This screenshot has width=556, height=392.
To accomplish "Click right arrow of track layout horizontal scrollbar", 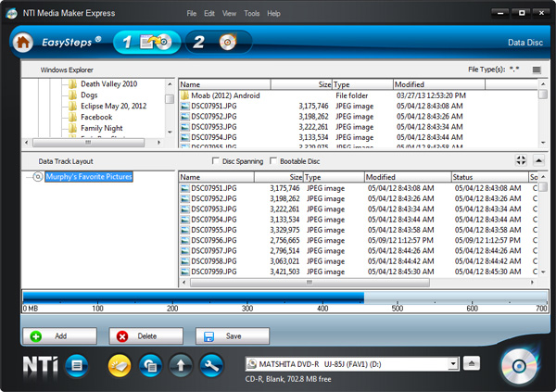I will pyautogui.click(x=532, y=283).
